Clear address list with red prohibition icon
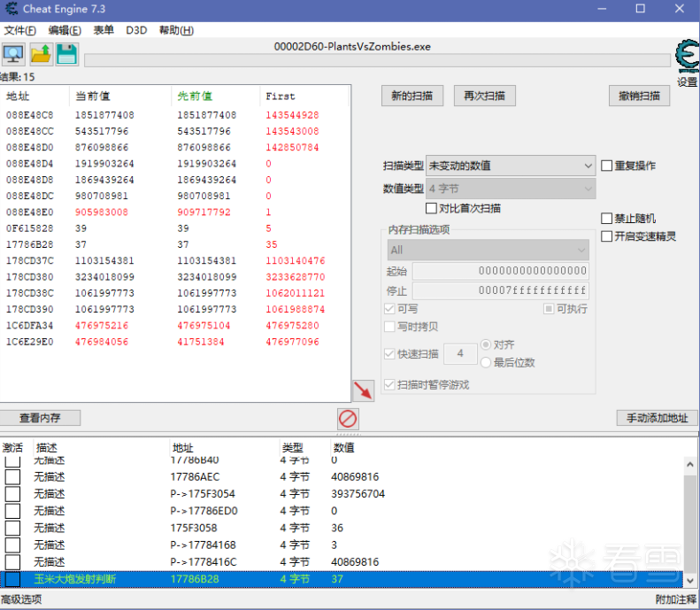Screen dimensions: 700x610 (x=348, y=419)
